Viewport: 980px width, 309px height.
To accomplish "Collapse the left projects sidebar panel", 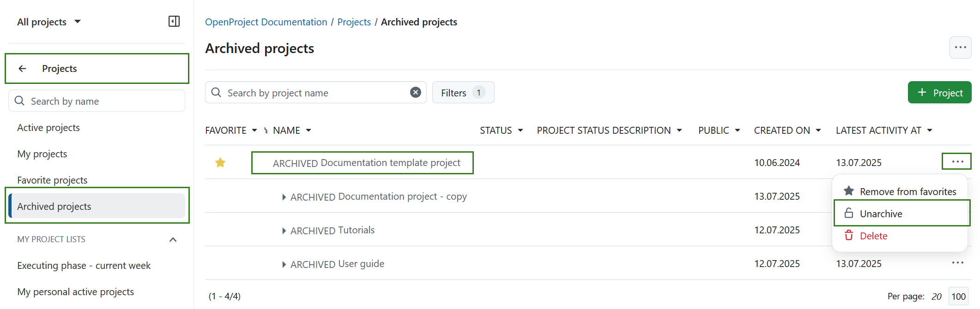I will [x=174, y=21].
